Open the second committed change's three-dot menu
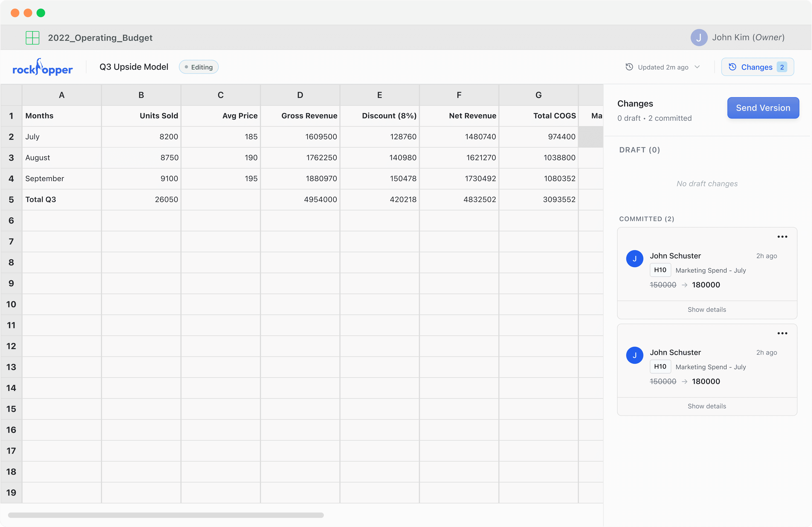Viewport: 812px width, 527px height. click(x=782, y=333)
